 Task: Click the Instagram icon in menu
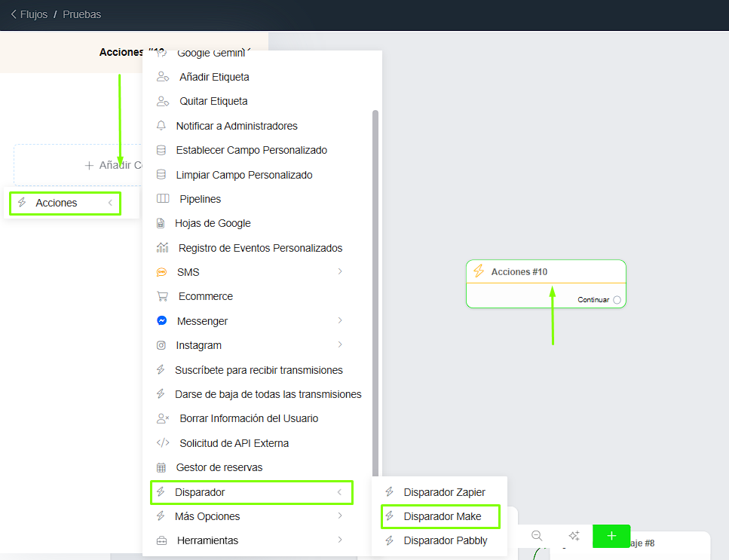tap(161, 345)
